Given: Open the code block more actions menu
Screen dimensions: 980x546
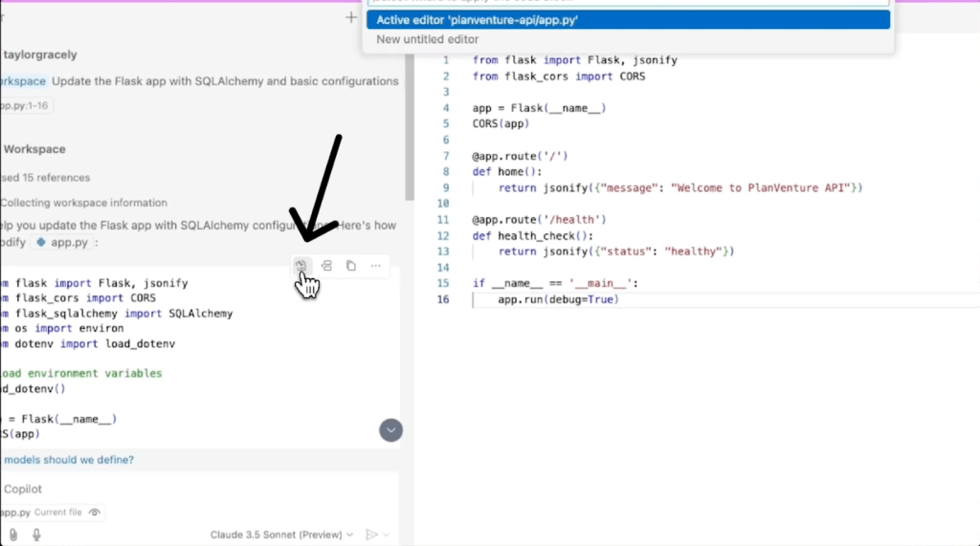Looking at the screenshot, I should [x=376, y=265].
